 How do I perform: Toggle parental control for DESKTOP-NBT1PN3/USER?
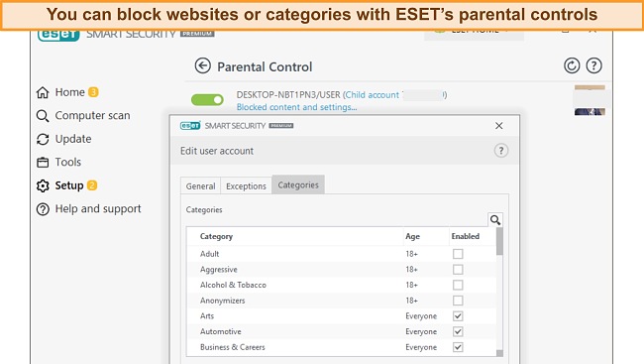tap(207, 99)
